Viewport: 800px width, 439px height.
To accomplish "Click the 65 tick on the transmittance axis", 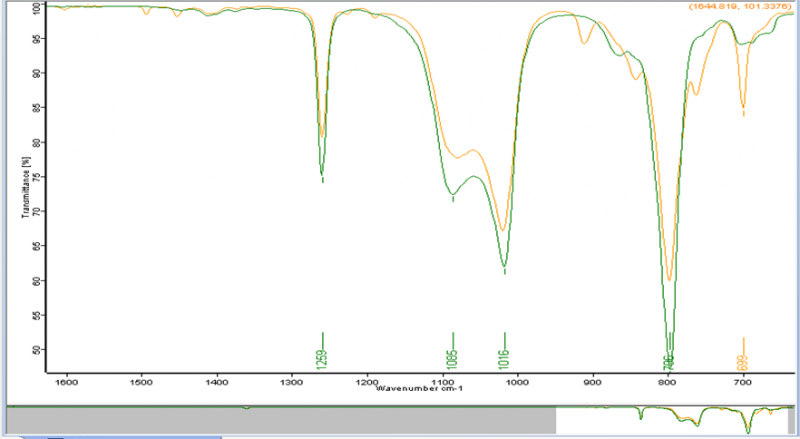I will pyautogui.click(x=36, y=246).
